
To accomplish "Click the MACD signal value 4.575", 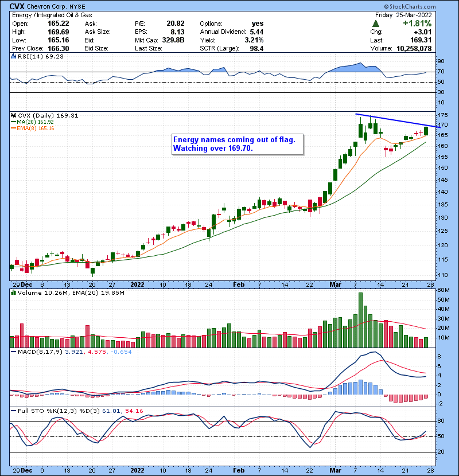I will tap(97, 352).
